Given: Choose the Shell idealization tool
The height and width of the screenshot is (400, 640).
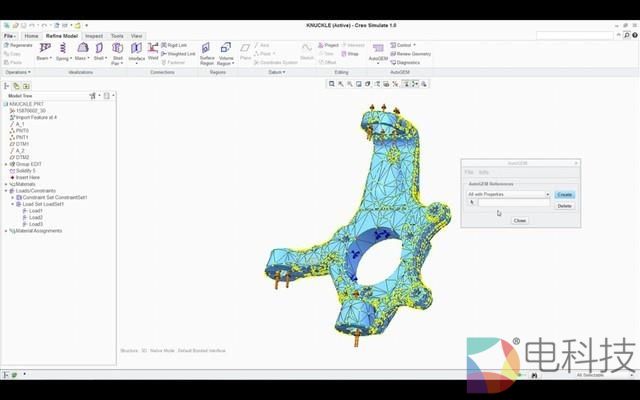Looking at the screenshot, I should 99,48.
